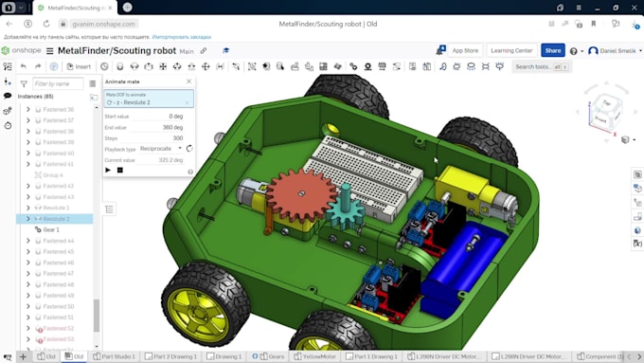Select Group 4 in the instance tree
This screenshot has height=363, width=644.
(x=53, y=174)
